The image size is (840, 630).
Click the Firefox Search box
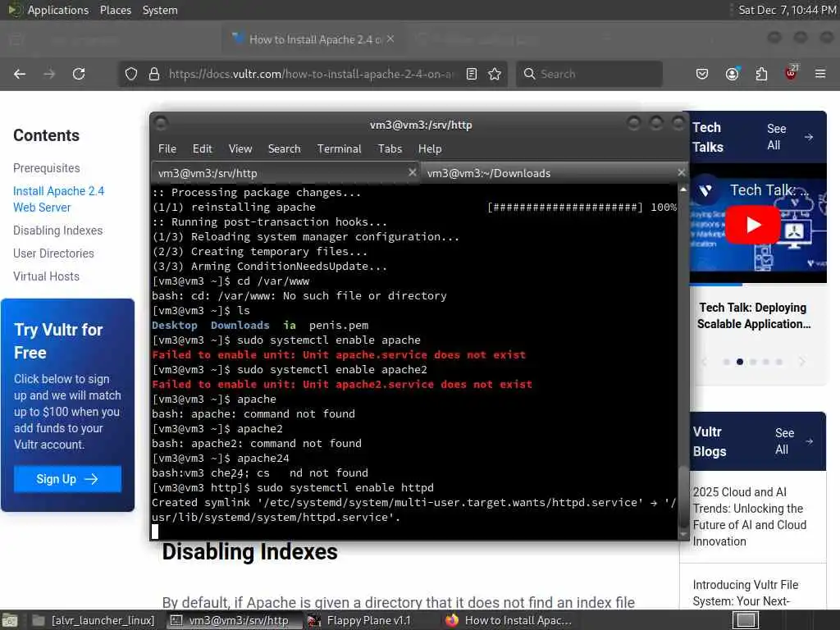coord(589,74)
